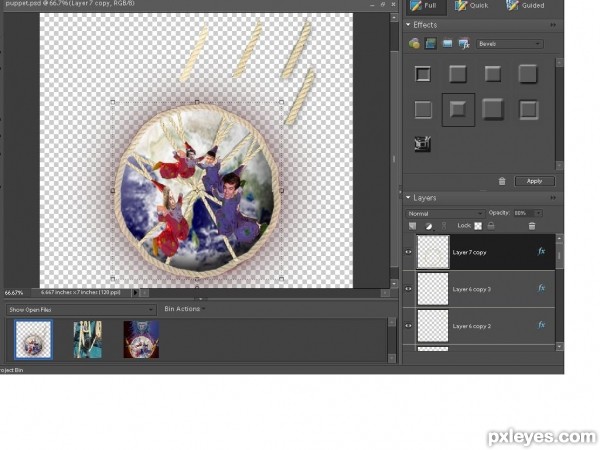Choose the fourth bevel style in top row

528,74
